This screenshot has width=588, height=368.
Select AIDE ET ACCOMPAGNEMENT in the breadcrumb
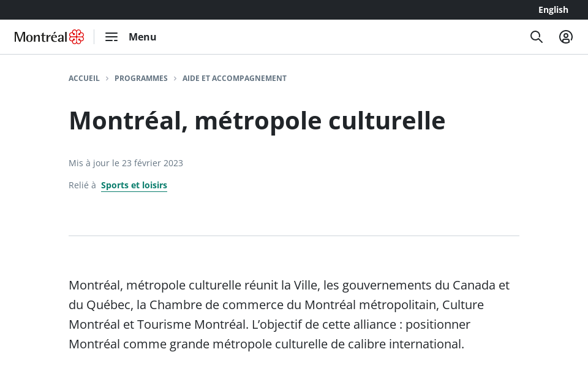pos(235,78)
